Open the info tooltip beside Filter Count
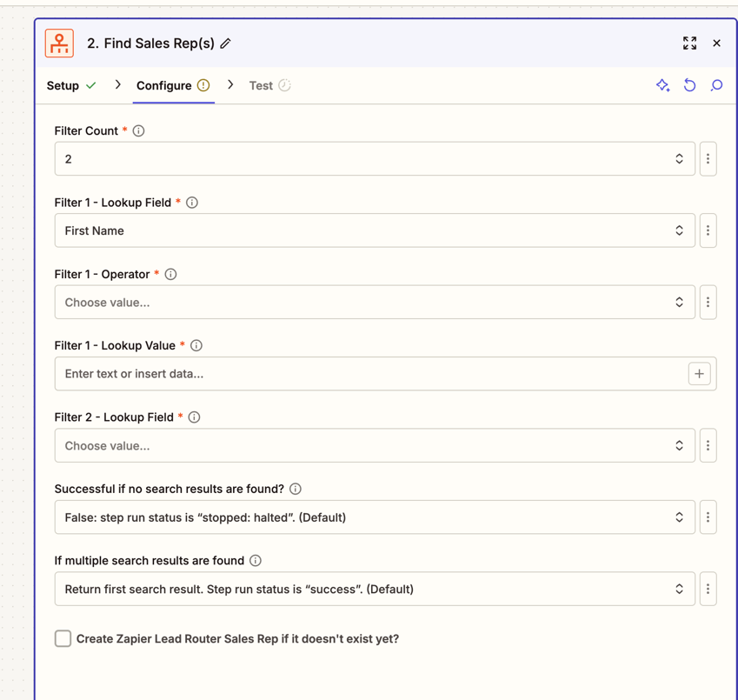This screenshot has width=738, height=700. click(138, 130)
